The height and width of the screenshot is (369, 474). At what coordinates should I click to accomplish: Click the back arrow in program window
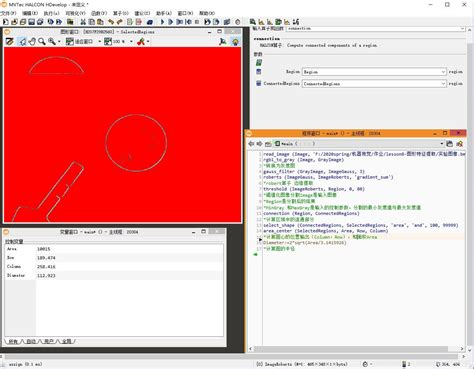click(251, 144)
